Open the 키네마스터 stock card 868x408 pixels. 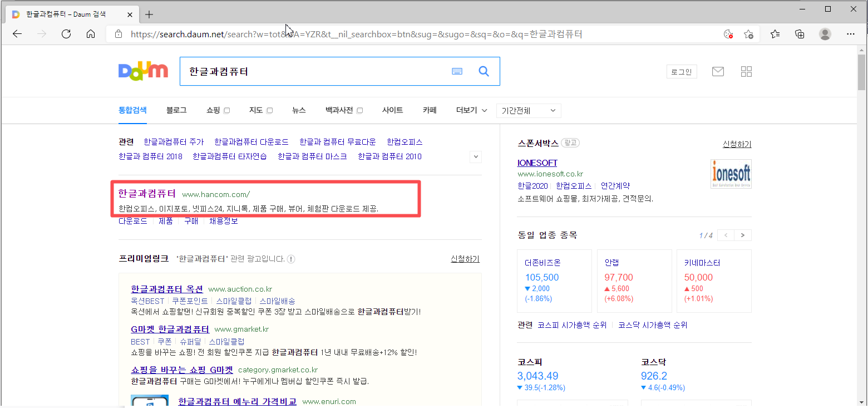(x=714, y=281)
